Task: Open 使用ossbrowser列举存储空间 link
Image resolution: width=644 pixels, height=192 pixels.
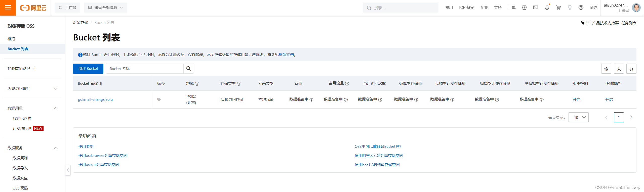Action: (103, 155)
